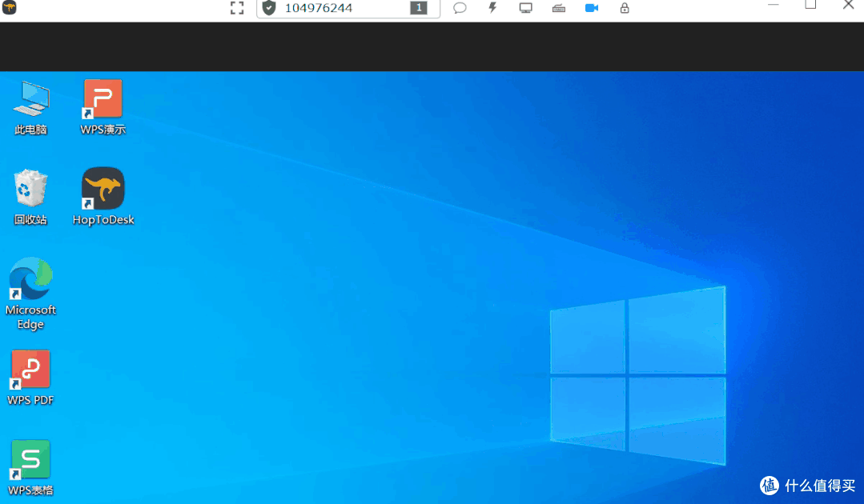Open the keyboard settings icon
The height and width of the screenshot is (504, 864).
tap(559, 8)
